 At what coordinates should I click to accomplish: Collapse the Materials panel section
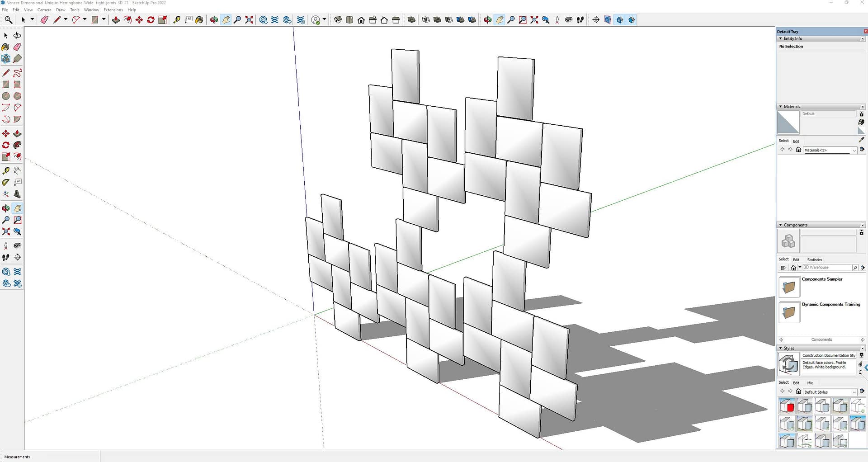pos(781,107)
